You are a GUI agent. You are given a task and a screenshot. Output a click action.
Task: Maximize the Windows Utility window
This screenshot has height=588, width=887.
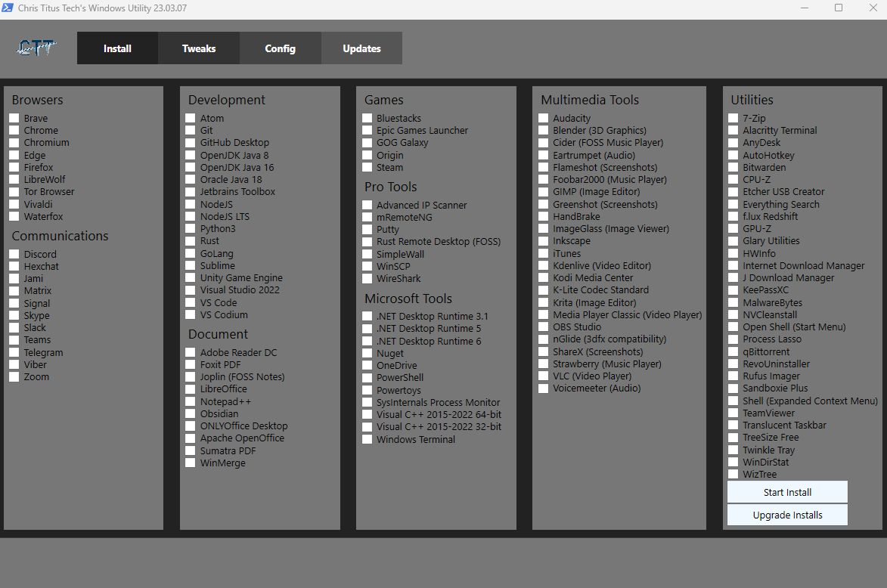pos(839,8)
